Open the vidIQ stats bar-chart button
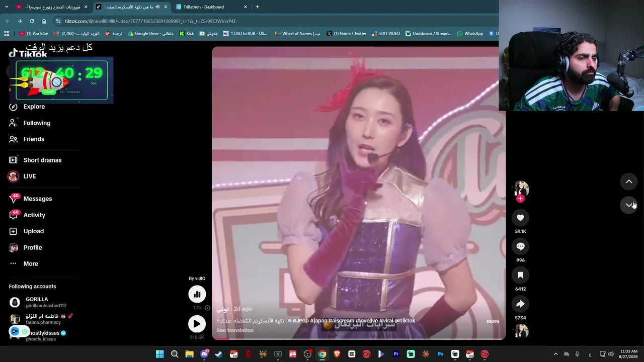 click(197, 294)
